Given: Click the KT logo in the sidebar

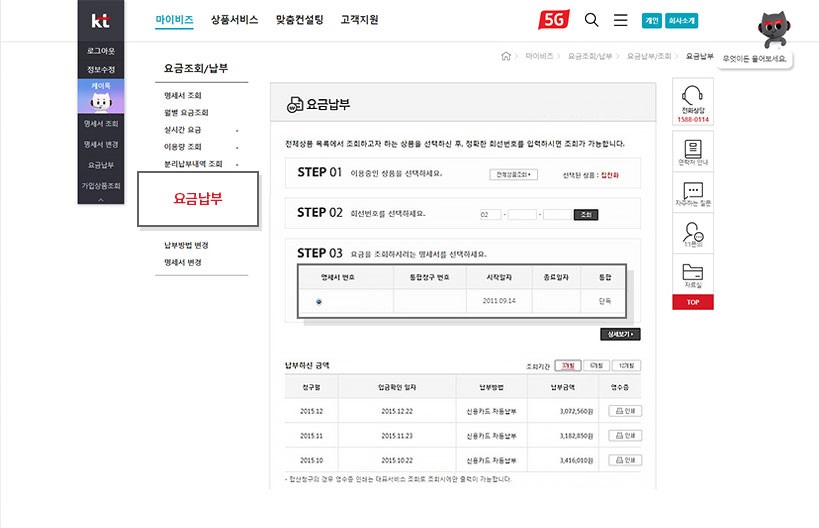Looking at the screenshot, I should [x=100, y=21].
